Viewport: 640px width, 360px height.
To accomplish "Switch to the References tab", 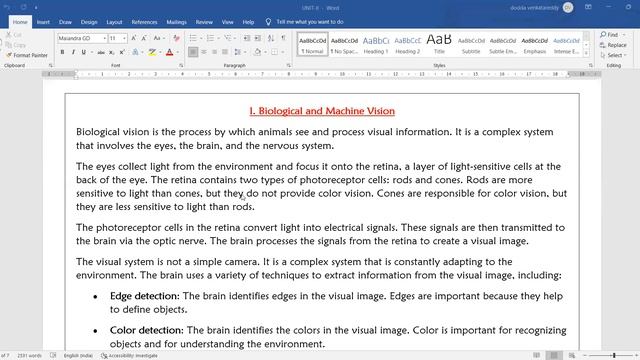I will point(144,22).
